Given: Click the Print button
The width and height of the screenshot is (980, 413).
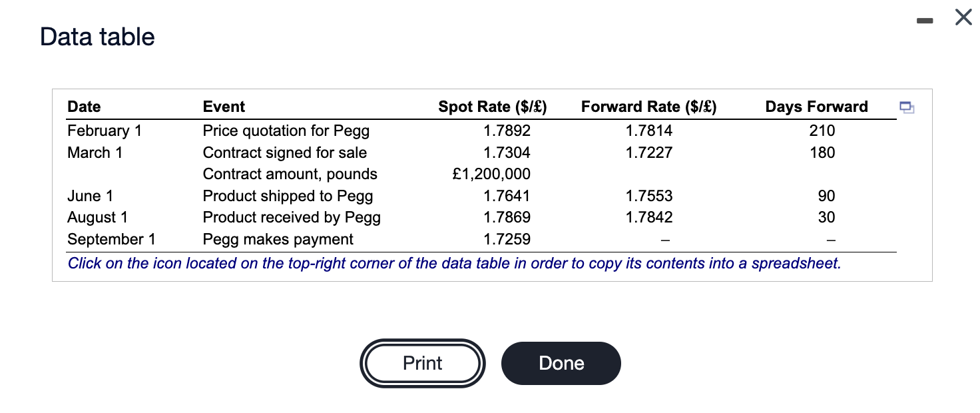Looking at the screenshot, I should point(422,363).
